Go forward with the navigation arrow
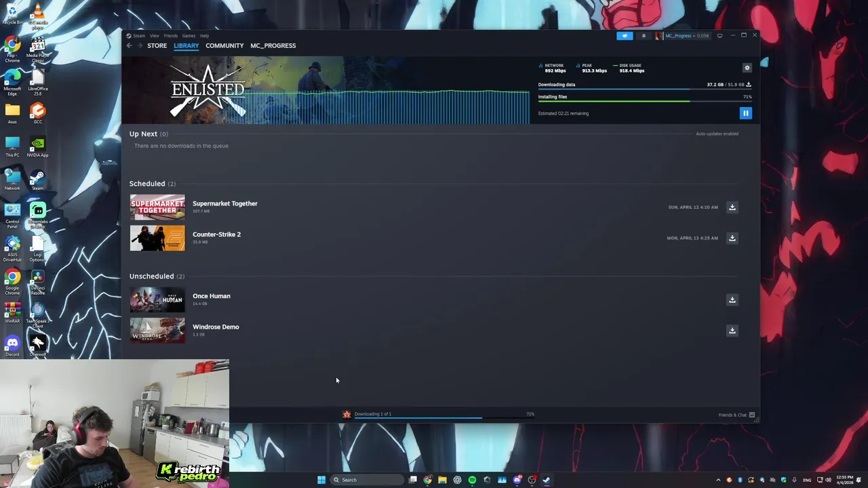The width and height of the screenshot is (868, 488). click(140, 45)
